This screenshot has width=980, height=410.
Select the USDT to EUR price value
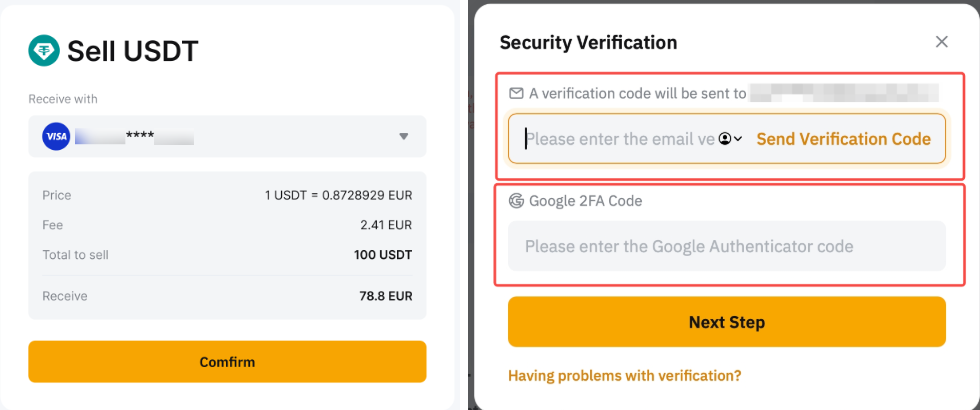tap(338, 195)
